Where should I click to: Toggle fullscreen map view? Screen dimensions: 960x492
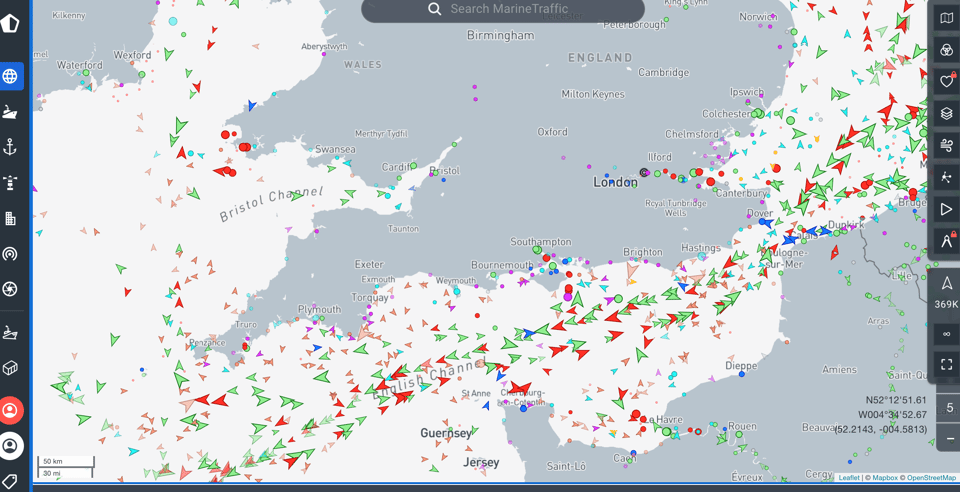click(x=946, y=364)
